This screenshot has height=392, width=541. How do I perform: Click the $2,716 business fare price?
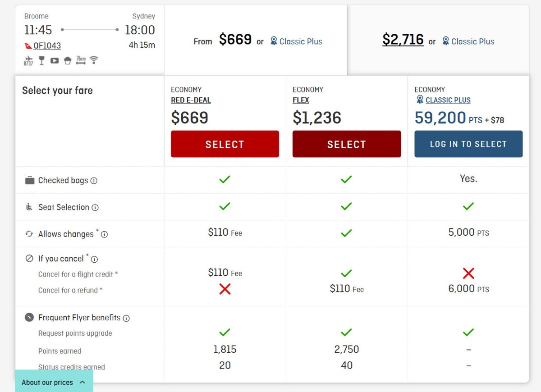point(403,40)
